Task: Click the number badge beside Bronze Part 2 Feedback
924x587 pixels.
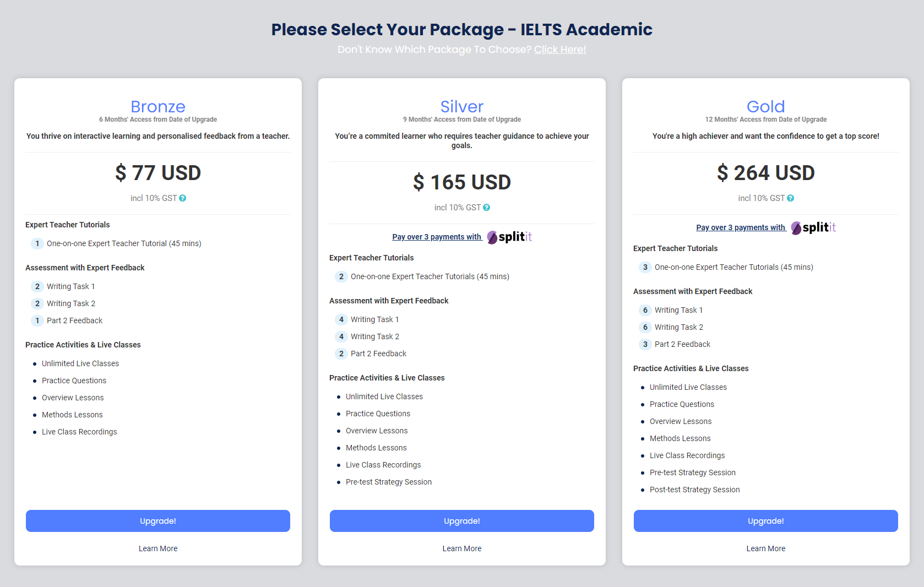Action: [37, 320]
